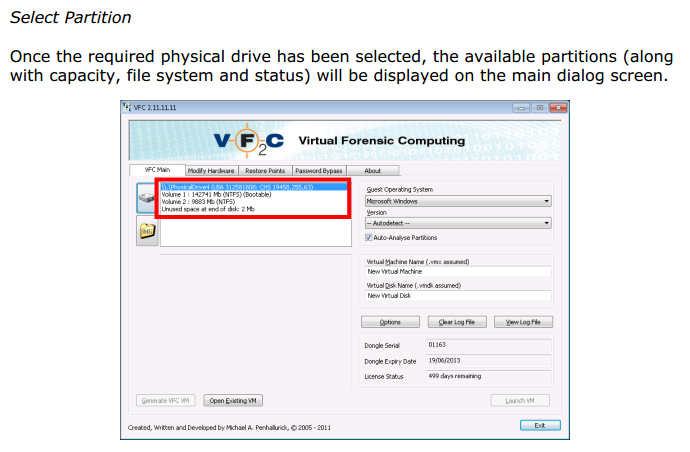Screen dimensions: 690x452
Task: Switch to the VFC Main tab
Action: click(x=158, y=170)
